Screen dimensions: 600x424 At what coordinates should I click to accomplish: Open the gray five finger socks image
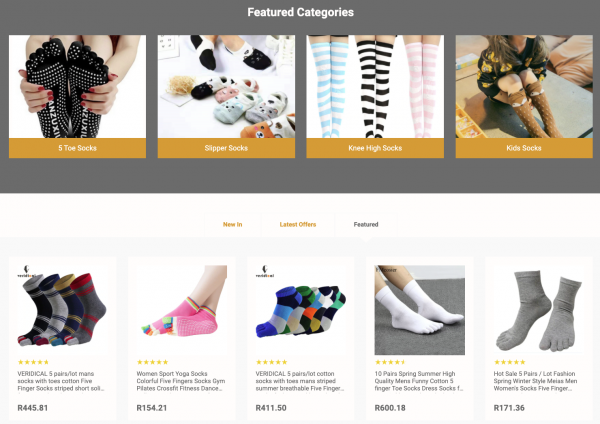(x=539, y=310)
